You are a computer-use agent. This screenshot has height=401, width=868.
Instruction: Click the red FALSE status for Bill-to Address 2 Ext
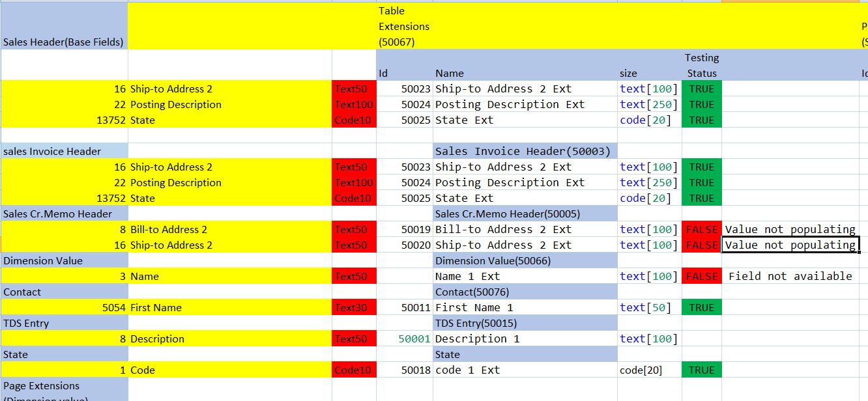pyautogui.click(x=701, y=229)
